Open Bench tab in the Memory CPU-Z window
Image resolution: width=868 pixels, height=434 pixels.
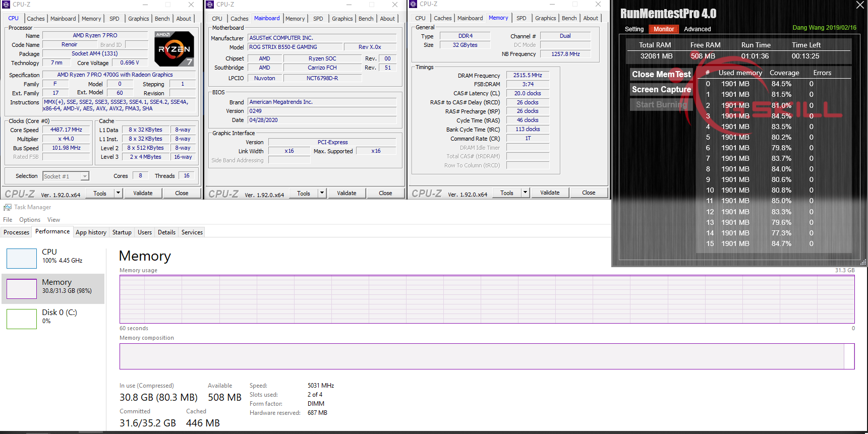click(x=569, y=18)
